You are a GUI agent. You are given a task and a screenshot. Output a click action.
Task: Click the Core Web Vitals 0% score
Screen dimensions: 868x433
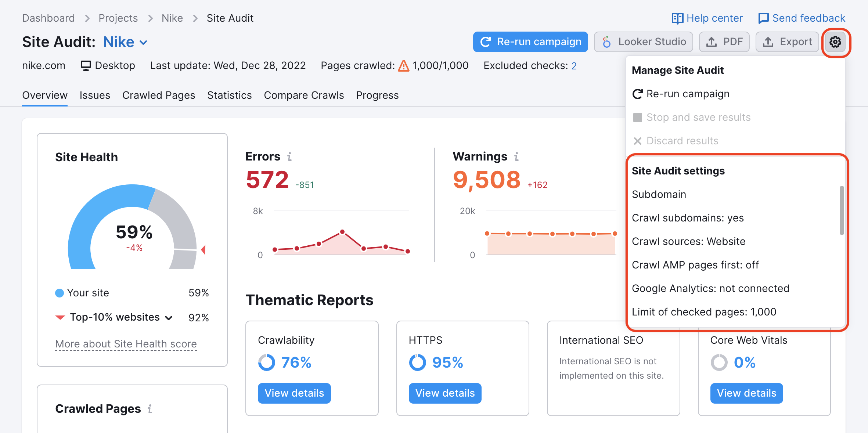click(x=745, y=362)
